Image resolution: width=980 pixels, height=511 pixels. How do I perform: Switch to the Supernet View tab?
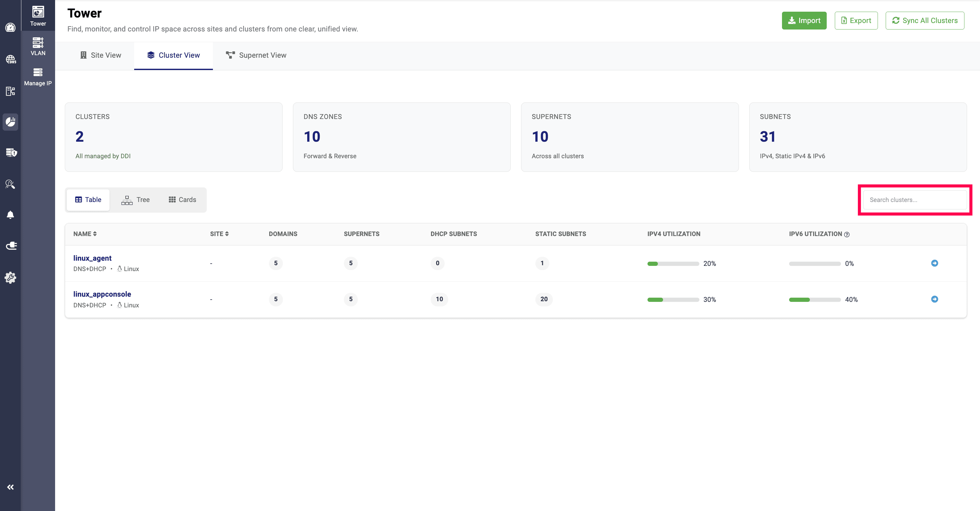[x=256, y=55]
